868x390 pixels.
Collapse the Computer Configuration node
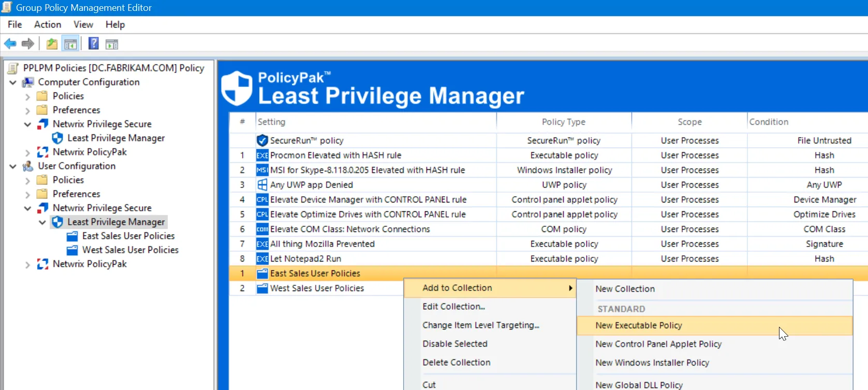pyautogui.click(x=13, y=82)
